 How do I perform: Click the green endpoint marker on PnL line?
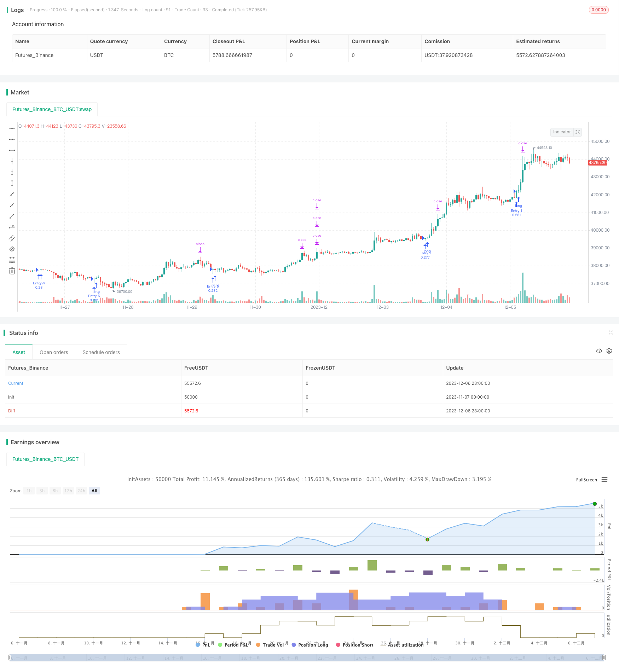click(x=595, y=504)
